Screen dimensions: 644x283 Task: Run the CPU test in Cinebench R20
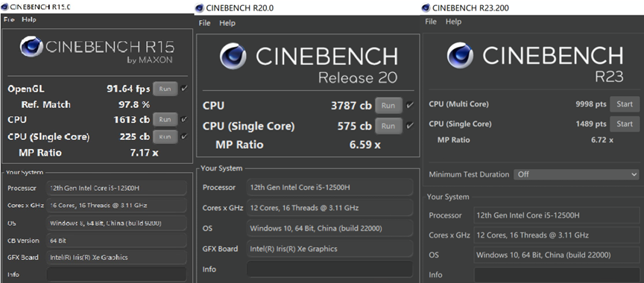click(388, 106)
